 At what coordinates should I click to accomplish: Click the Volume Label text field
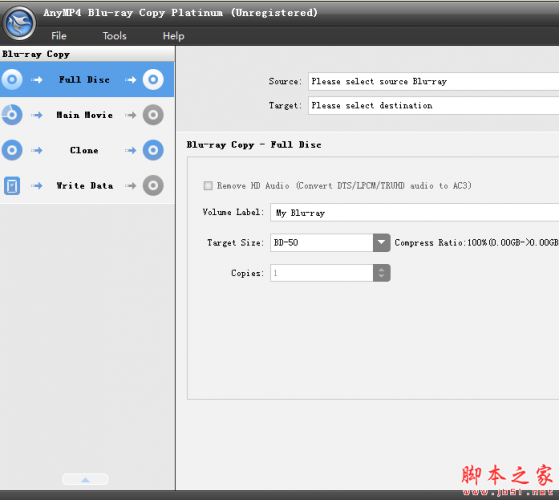click(415, 213)
